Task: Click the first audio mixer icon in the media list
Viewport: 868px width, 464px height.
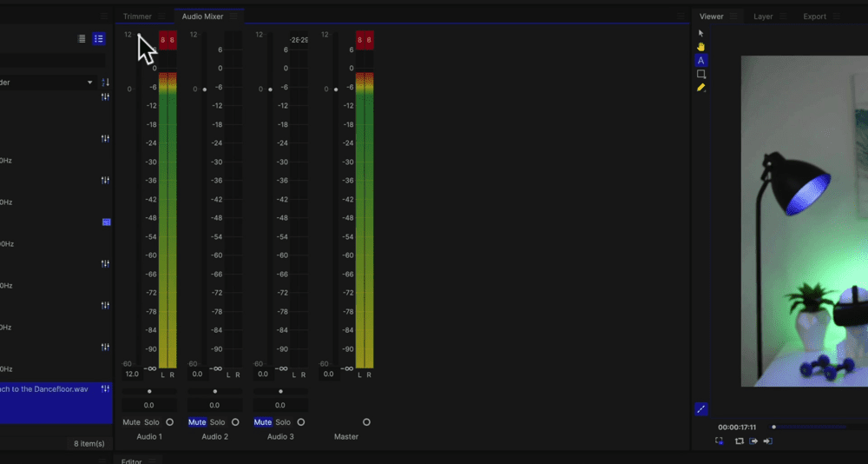Action: coord(105,96)
